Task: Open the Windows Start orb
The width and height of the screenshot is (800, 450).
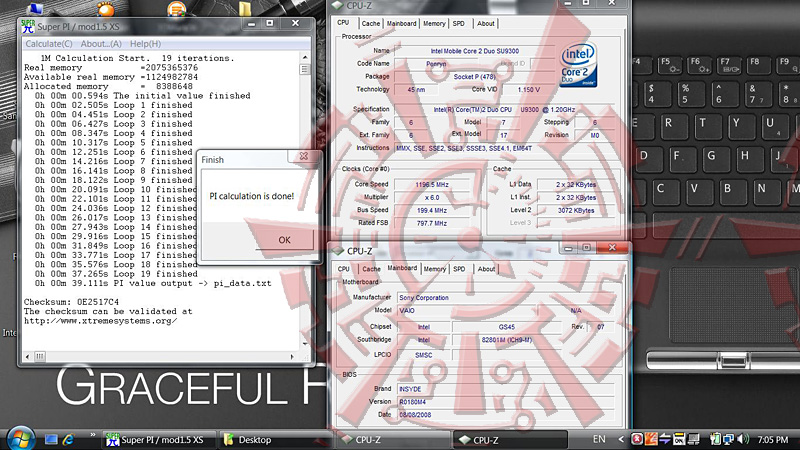Action: (x=21, y=439)
